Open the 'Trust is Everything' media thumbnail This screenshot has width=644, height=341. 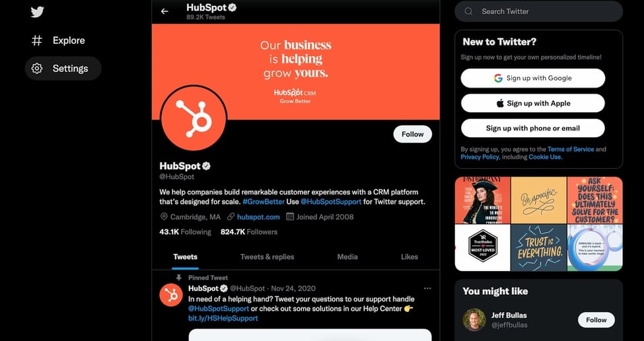[538, 247]
